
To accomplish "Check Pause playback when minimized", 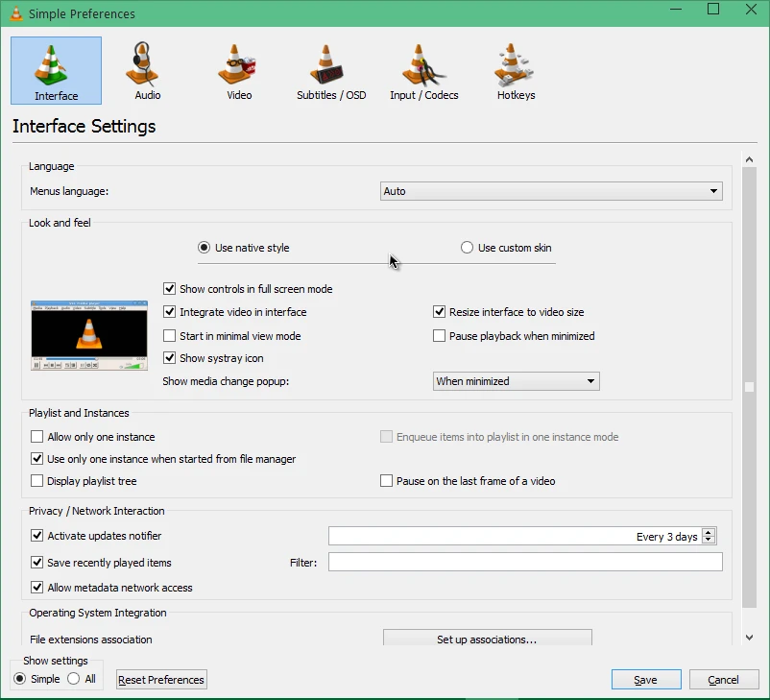I will pos(439,335).
